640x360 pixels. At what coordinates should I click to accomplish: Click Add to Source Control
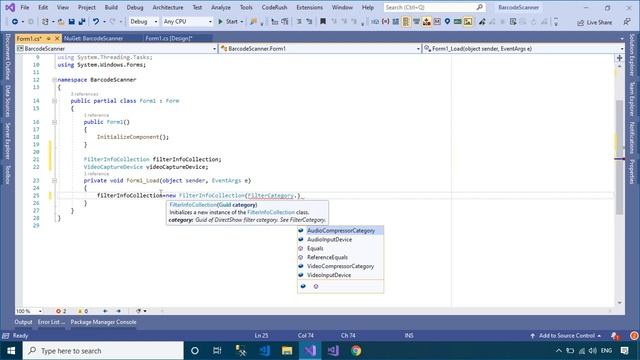[566, 336]
